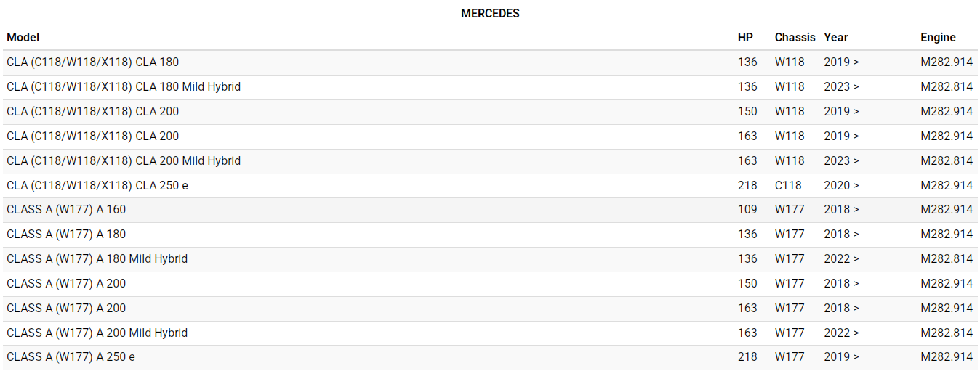Screen dimensions: 980x371
Task: Select the CLA 180 Mild Hybrid model name
Action: pyautogui.click(x=124, y=86)
